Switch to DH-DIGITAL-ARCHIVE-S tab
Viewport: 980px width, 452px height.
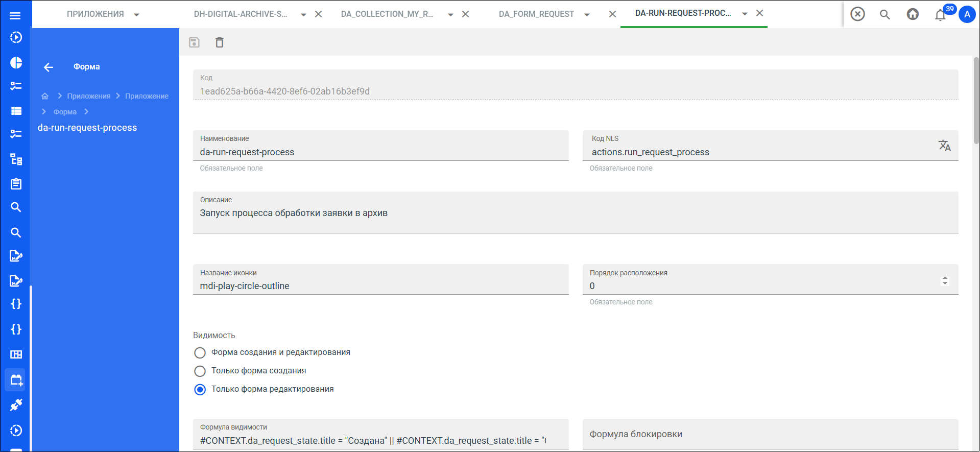(x=241, y=14)
